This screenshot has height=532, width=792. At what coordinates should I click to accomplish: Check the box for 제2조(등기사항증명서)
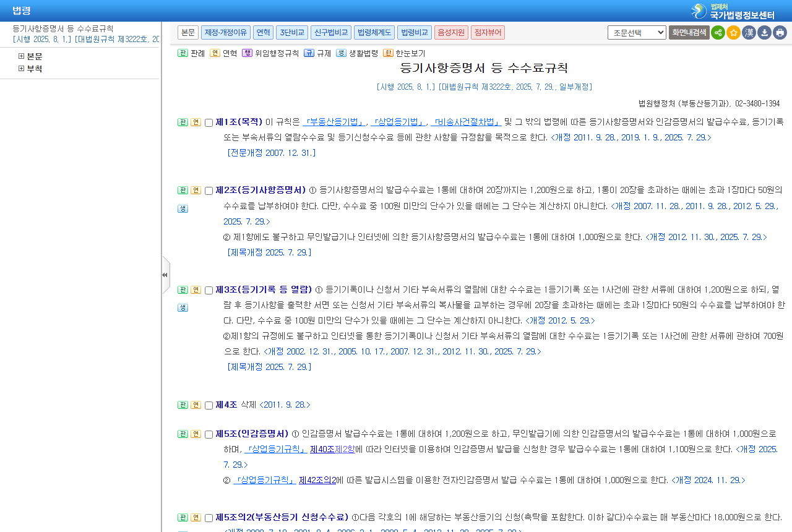coord(209,191)
